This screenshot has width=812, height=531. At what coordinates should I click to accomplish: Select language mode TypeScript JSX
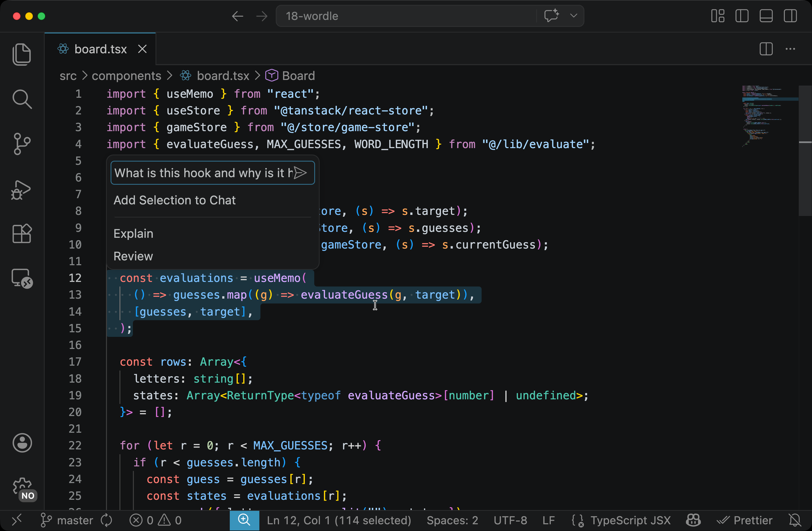[630, 520]
